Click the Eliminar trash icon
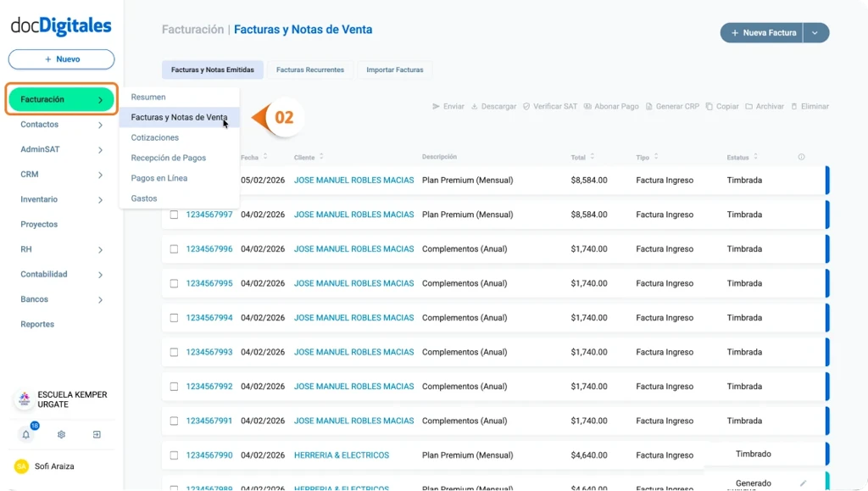Viewport: 868px width, 491px height. click(794, 107)
